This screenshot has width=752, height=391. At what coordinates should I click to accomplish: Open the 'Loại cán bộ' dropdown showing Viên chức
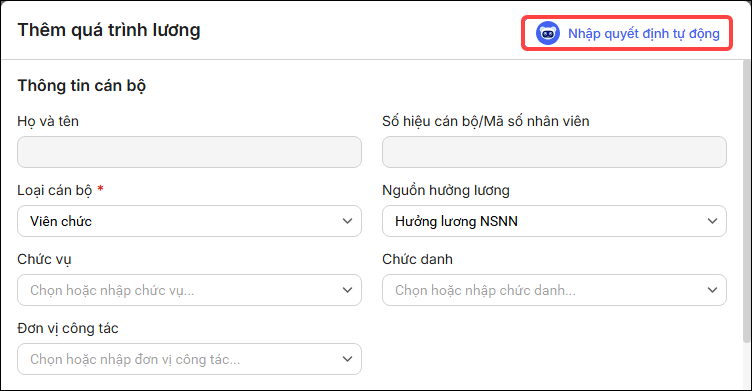pyautogui.click(x=189, y=221)
